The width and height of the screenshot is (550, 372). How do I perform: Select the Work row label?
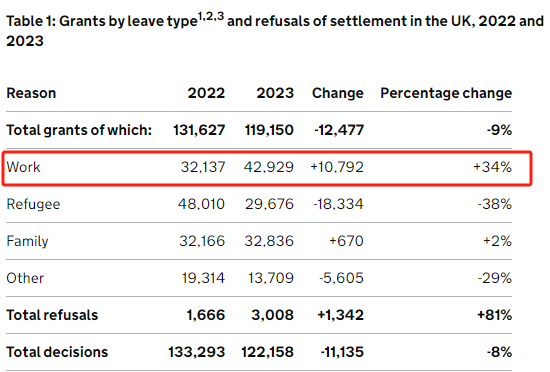tap(24, 167)
